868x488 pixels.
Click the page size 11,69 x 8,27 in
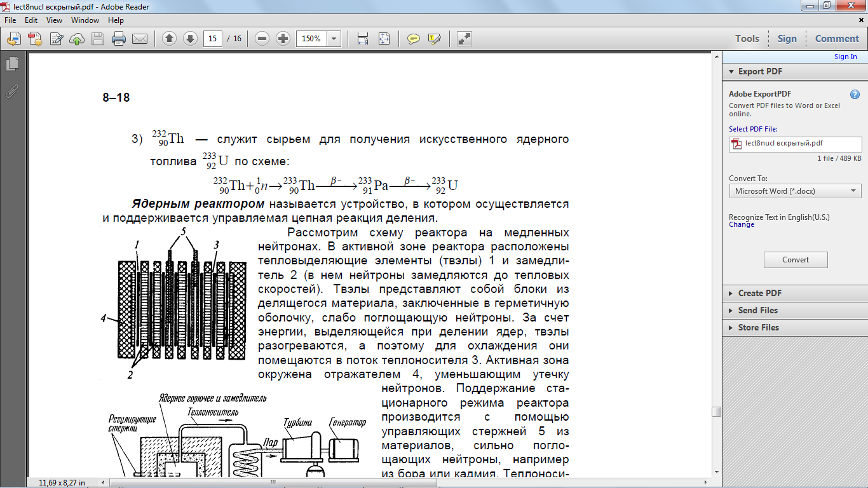(x=62, y=483)
